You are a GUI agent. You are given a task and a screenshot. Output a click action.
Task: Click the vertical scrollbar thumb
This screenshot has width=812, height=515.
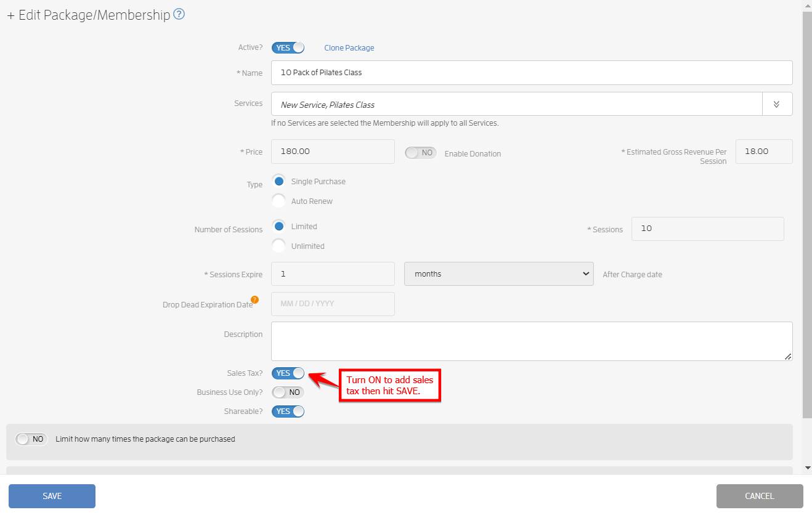click(808, 214)
